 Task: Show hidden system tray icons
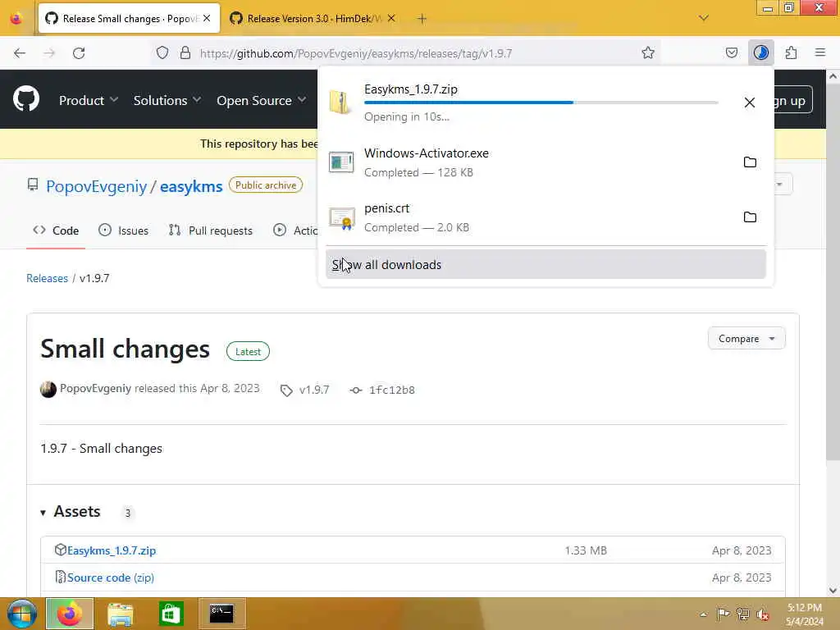(x=703, y=614)
